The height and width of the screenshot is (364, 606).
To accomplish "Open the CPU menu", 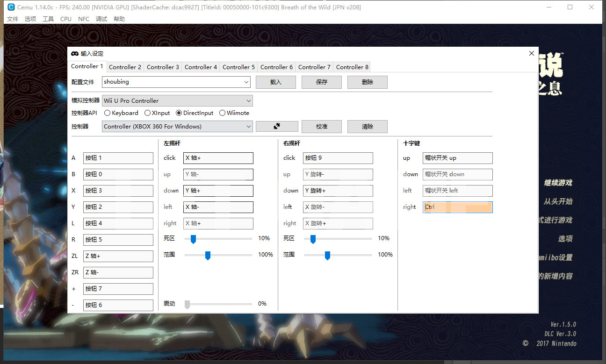I will 66,19.
